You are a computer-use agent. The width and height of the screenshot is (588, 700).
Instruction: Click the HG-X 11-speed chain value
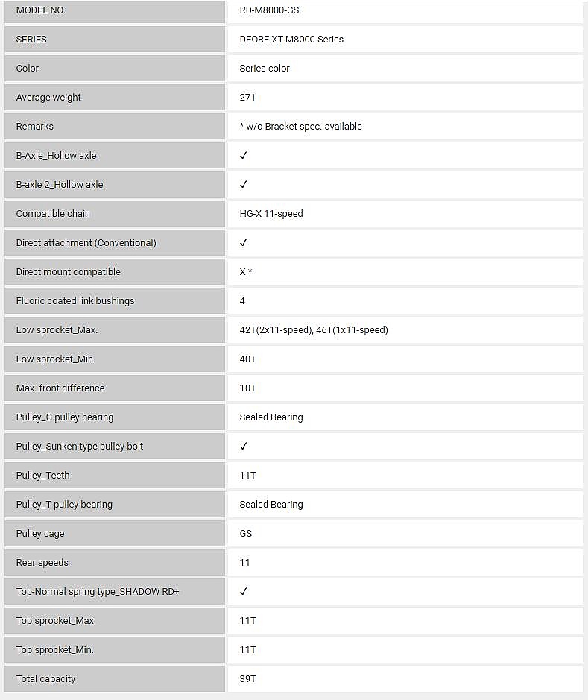(x=271, y=213)
